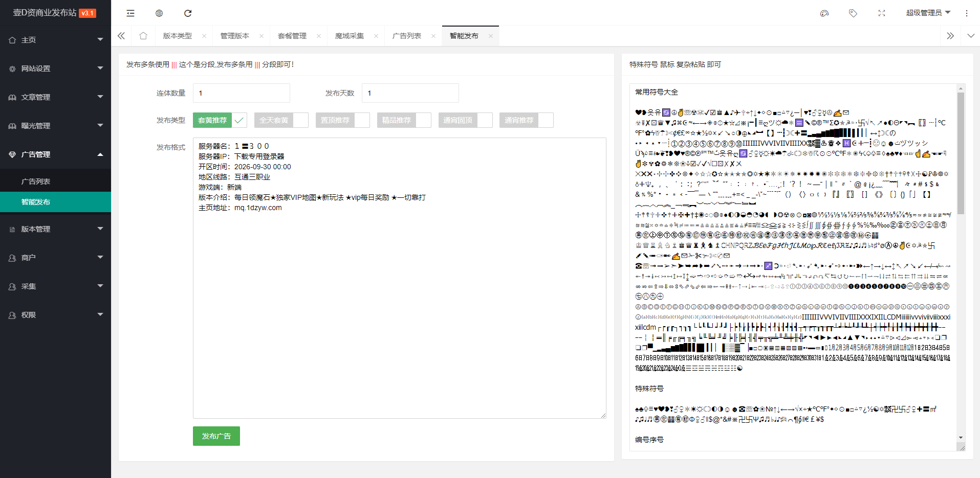Expand the 文章管理 sidebar menu
Screen dimensions: 980x478
55,97
